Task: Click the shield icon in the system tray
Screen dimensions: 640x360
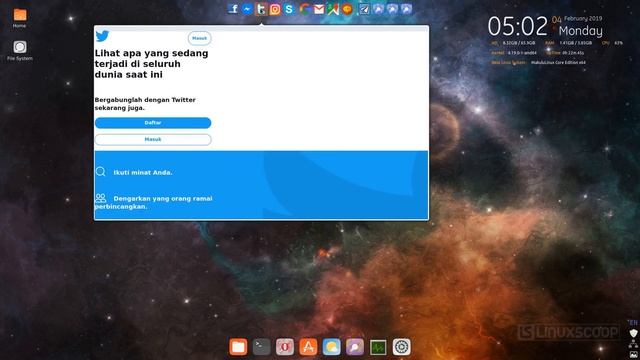Action: click(633, 333)
